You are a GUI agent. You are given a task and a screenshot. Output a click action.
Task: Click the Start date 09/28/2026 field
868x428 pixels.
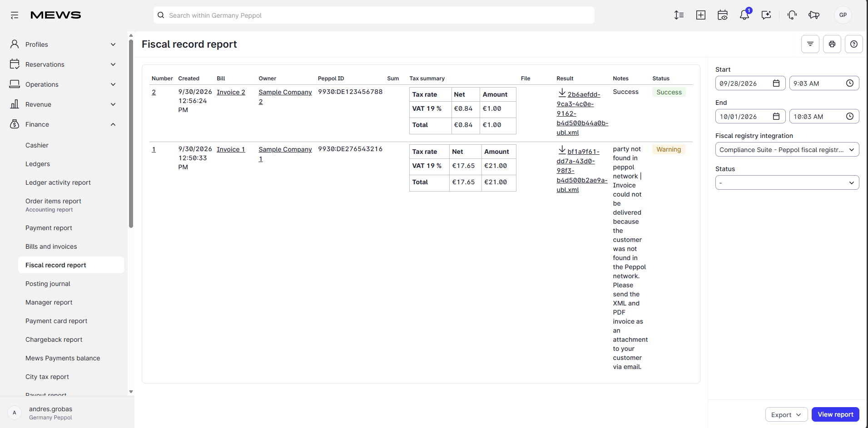(750, 83)
